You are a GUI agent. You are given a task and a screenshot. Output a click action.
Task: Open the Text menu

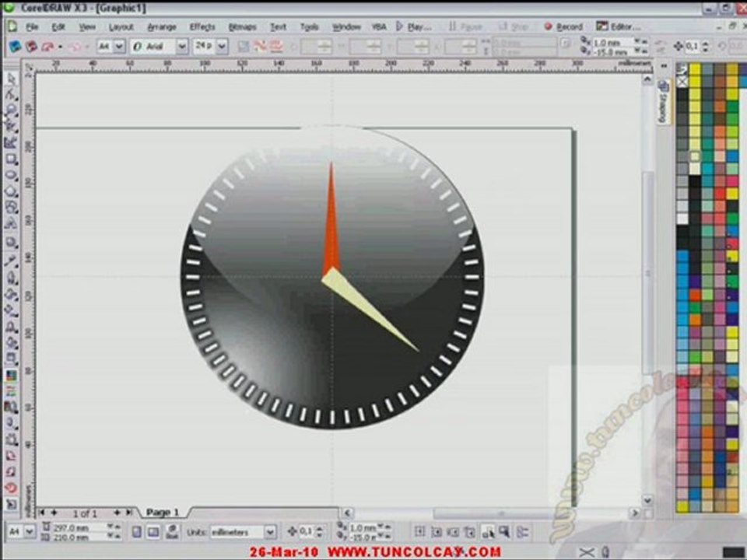pyautogui.click(x=279, y=26)
